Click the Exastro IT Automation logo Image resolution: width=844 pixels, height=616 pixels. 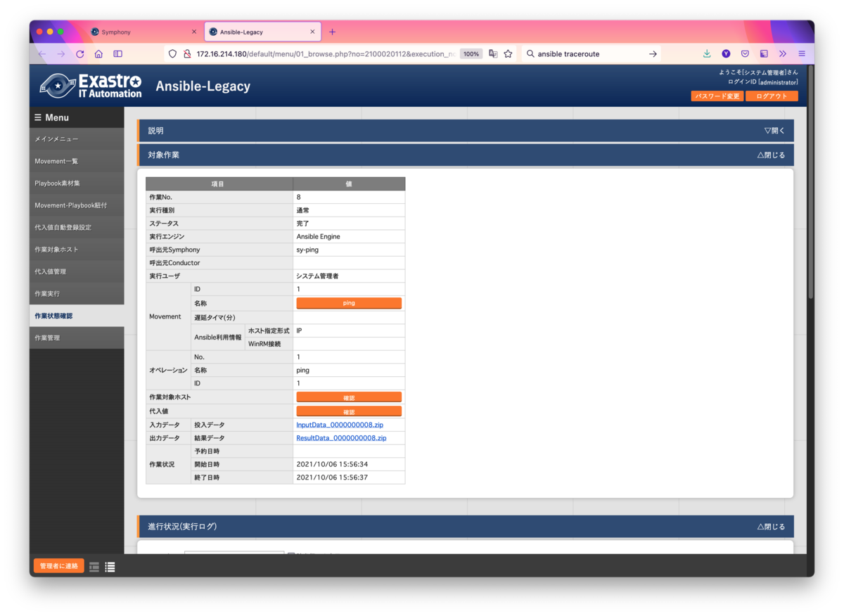91,86
